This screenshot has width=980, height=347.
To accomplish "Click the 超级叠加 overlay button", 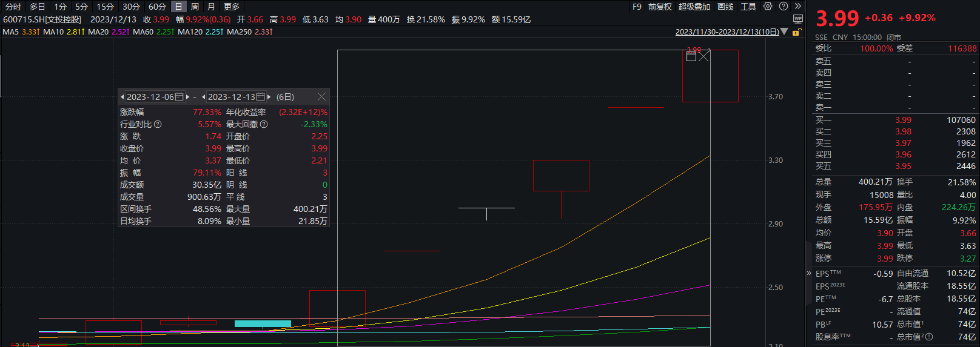I will pos(694,7).
